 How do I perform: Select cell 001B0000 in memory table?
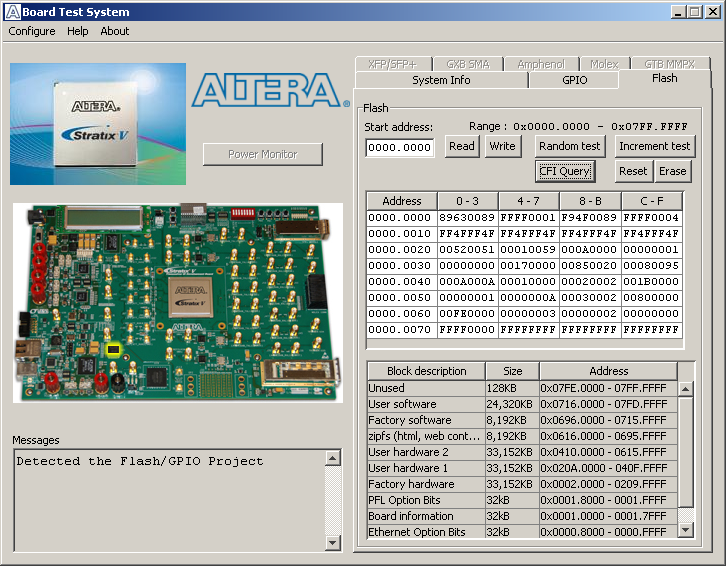point(651,282)
